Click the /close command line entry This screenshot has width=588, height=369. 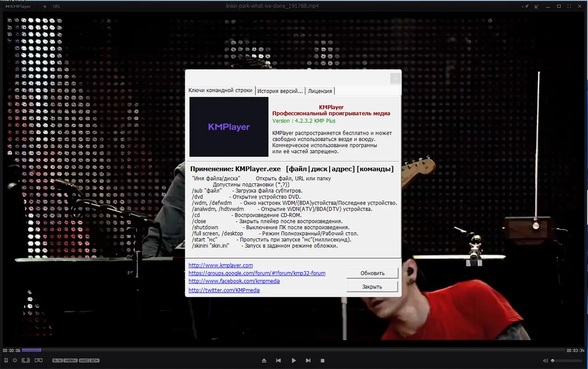267,221
